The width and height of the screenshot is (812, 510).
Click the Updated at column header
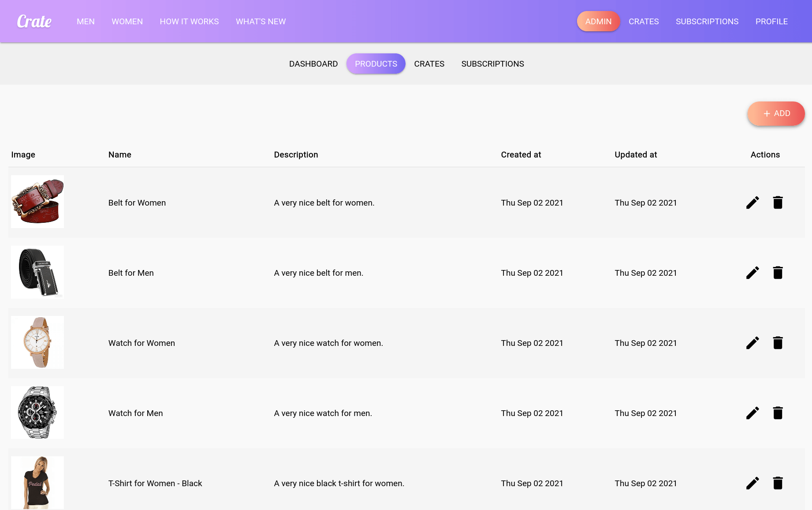(636, 155)
